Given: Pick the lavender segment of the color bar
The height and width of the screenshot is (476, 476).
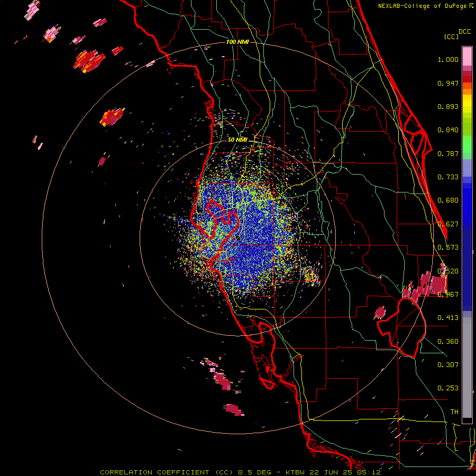Looking at the screenshot, I should coord(467,168).
